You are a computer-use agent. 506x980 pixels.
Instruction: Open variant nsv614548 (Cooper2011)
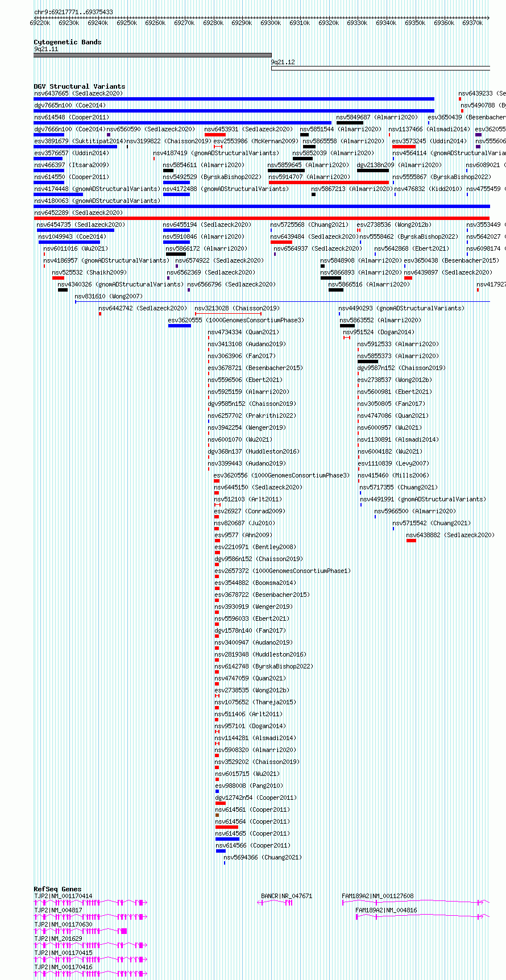click(x=71, y=117)
